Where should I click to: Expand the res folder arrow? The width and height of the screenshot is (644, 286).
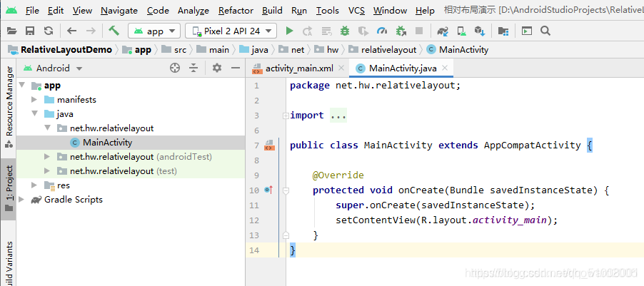pyautogui.click(x=34, y=185)
